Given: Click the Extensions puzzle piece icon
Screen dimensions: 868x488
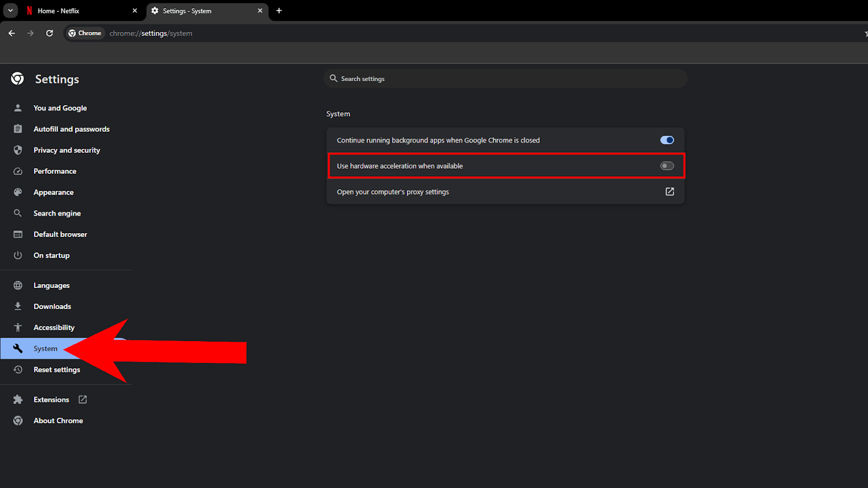Looking at the screenshot, I should pyautogui.click(x=18, y=399).
